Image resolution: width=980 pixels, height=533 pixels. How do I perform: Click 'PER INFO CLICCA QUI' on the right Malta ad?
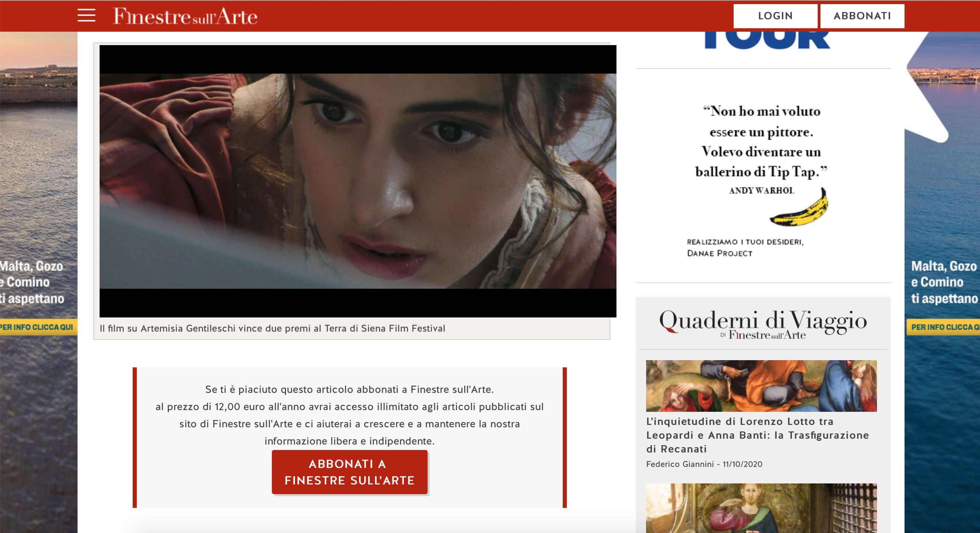943,327
